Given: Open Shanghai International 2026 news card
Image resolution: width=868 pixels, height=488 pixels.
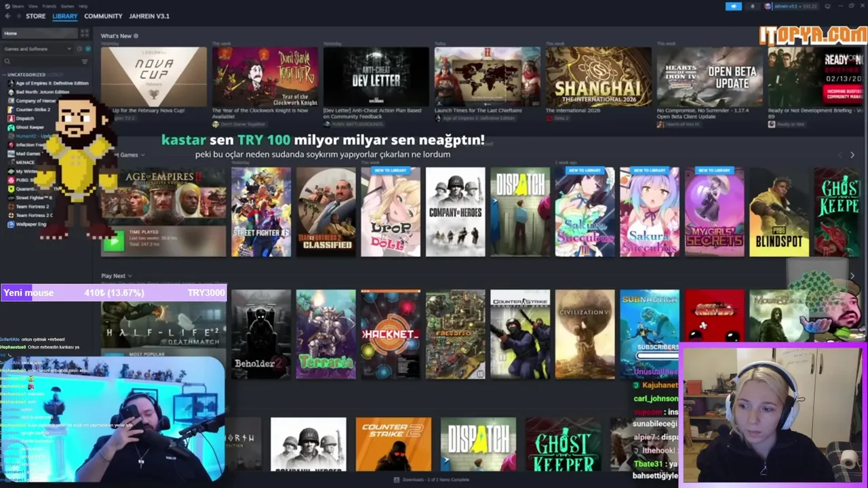Looking at the screenshot, I should click(599, 77).
